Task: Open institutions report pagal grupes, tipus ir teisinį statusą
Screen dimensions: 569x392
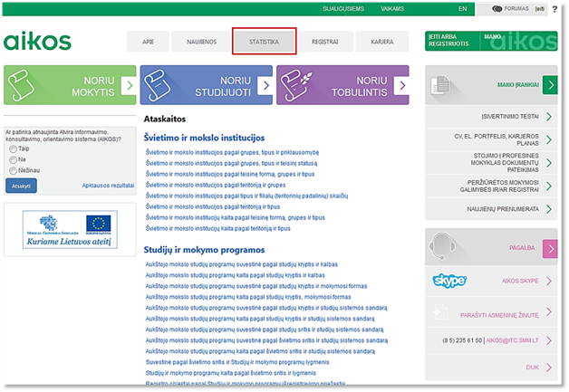Action: [232, 163]
